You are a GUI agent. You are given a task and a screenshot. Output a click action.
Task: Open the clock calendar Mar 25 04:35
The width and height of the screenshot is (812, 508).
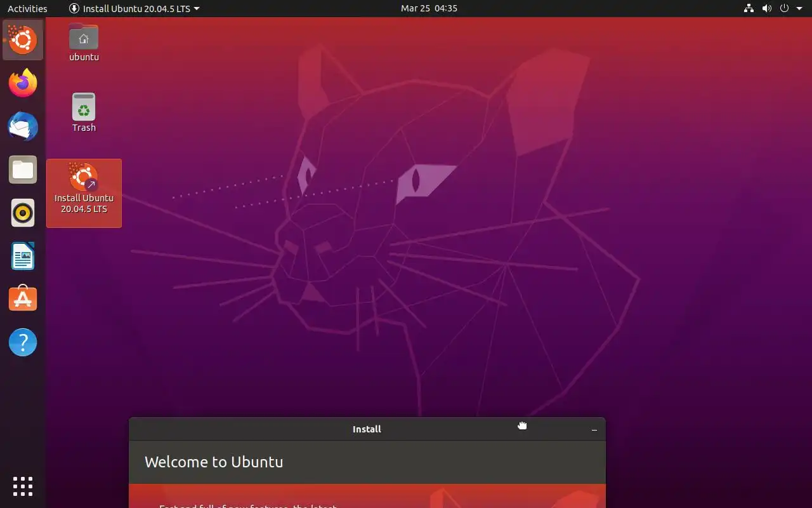point(429,8)
